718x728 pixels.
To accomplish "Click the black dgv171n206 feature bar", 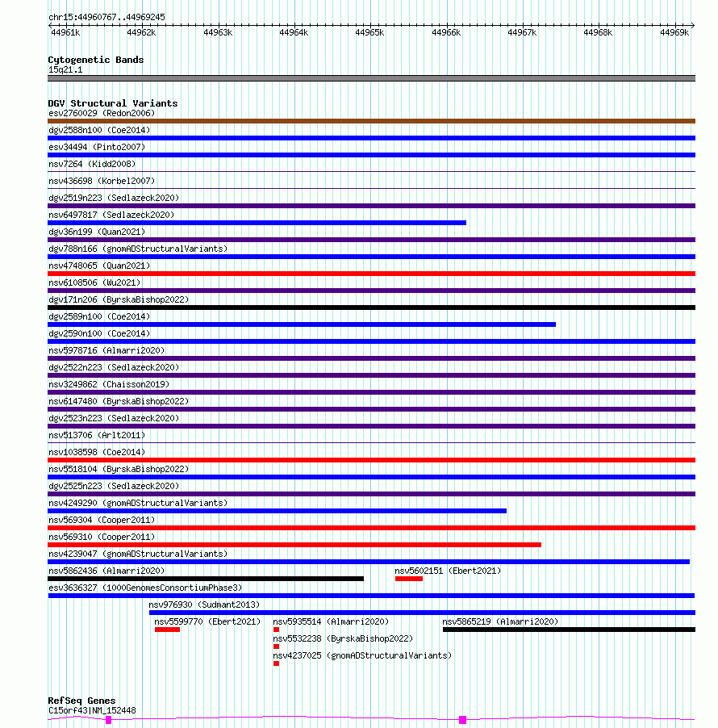I will [x=371, y=308].
